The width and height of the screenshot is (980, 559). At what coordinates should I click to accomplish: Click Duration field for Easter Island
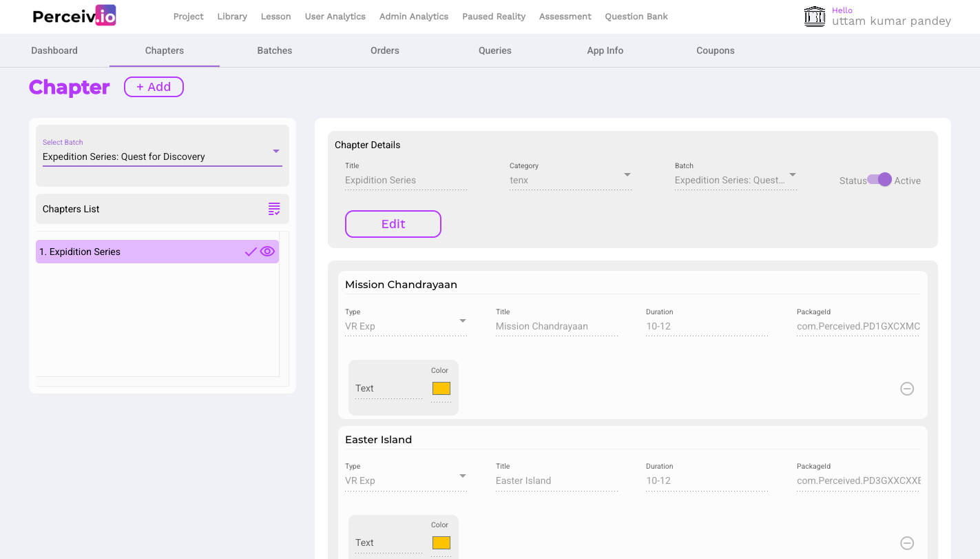tap(707, 480)
